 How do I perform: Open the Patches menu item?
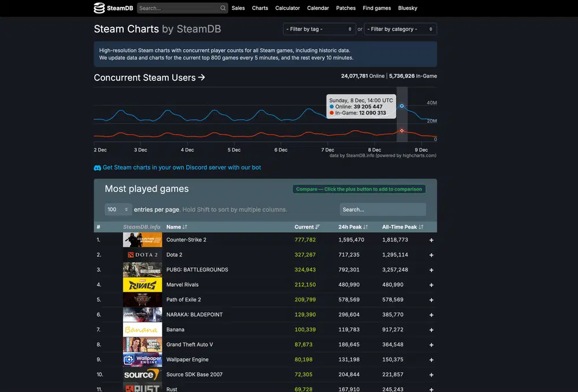coord(346,8)
